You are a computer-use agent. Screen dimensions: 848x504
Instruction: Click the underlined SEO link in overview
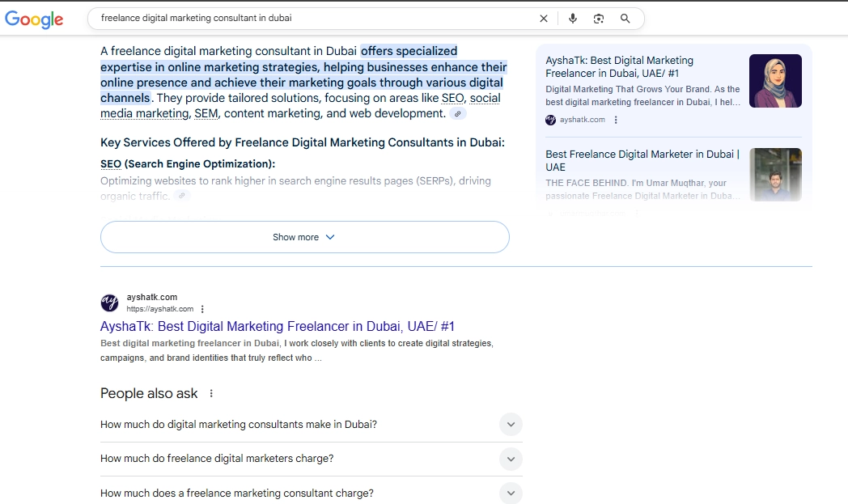(x=452, y=99)
